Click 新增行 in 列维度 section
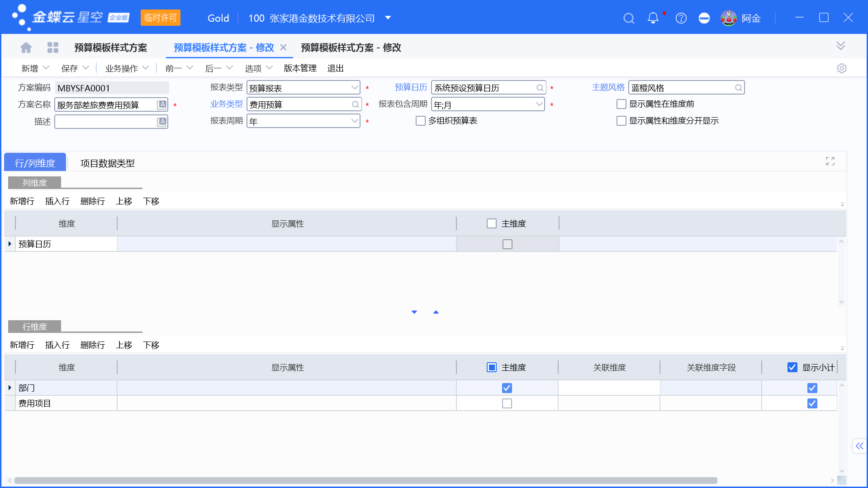868x488 pixels. coord(22,201)
